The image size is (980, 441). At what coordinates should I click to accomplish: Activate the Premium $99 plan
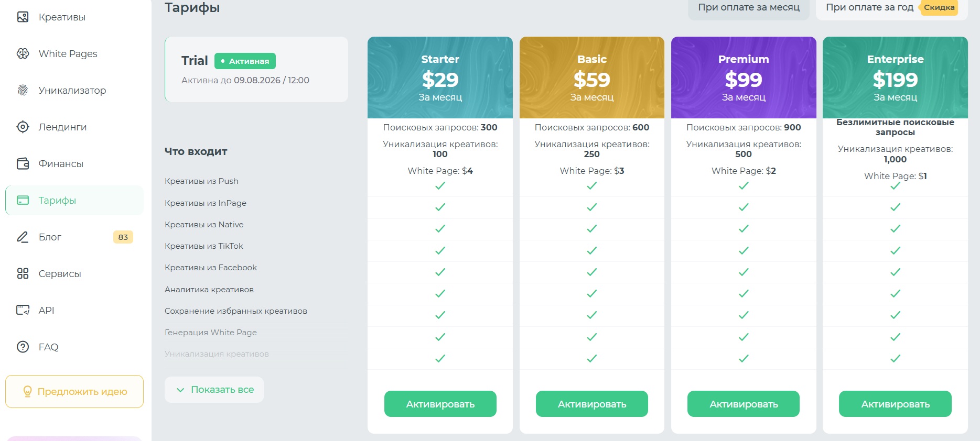coord(744,404)
